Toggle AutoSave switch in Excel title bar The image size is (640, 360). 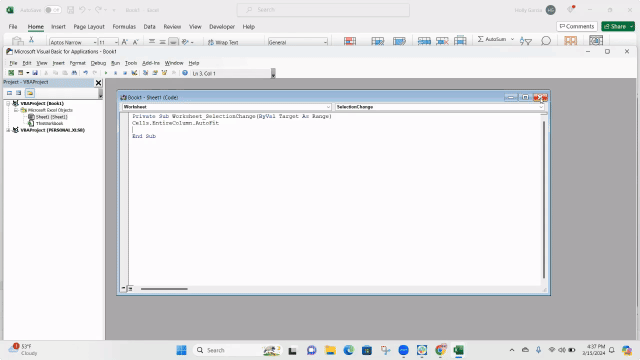coord(53,10)
